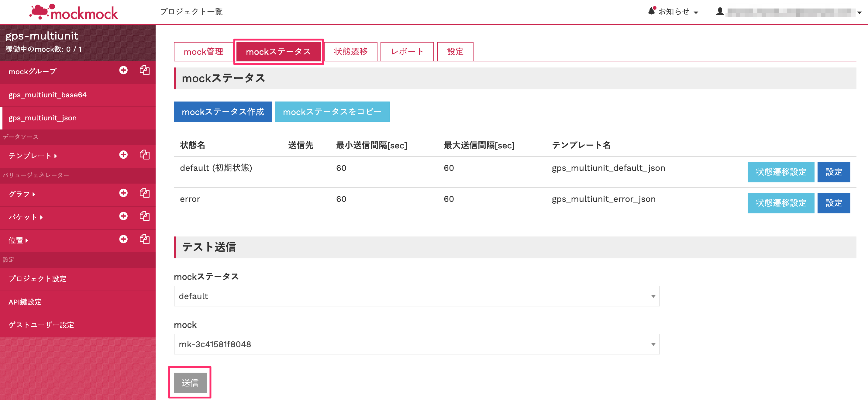
Task: Add a new グラフ with plus icon
Action: coord(123,193)
